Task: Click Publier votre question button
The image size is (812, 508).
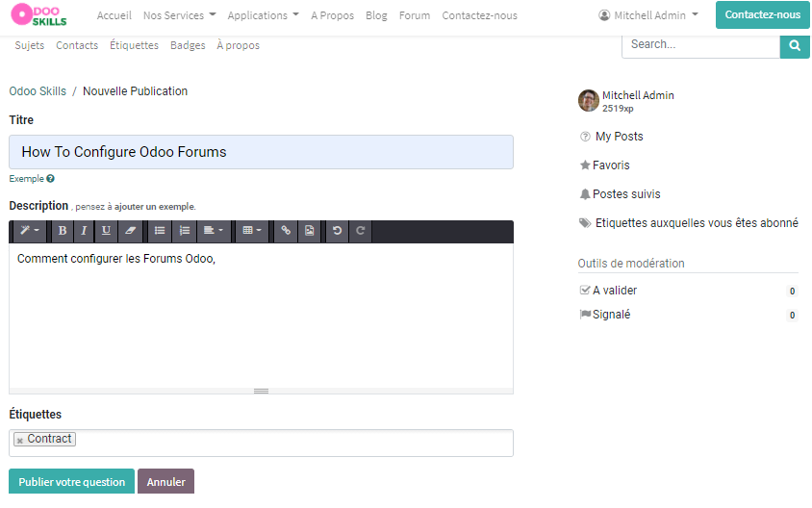Action: click(71, 482)
